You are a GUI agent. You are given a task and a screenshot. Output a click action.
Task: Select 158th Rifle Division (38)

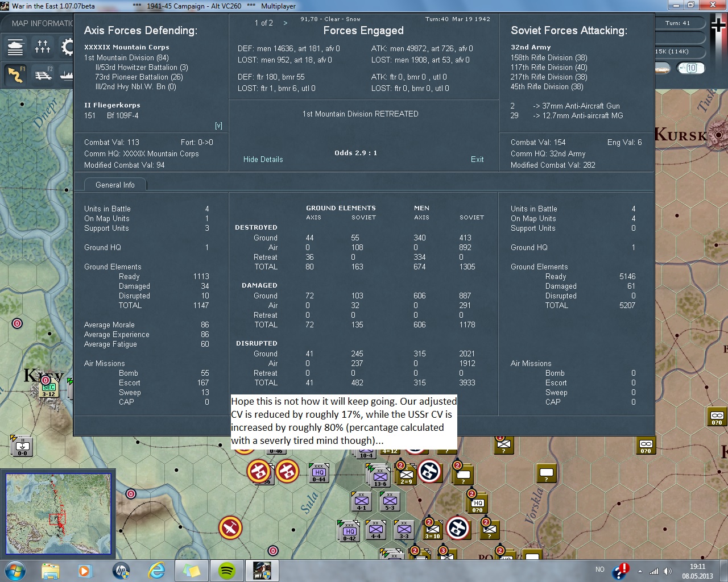(549, 58)
